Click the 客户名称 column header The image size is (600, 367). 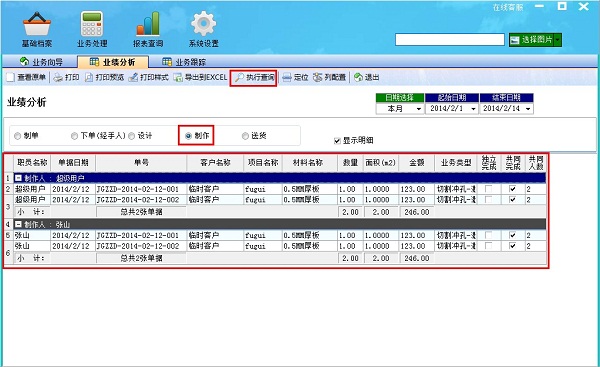point(215,163)
